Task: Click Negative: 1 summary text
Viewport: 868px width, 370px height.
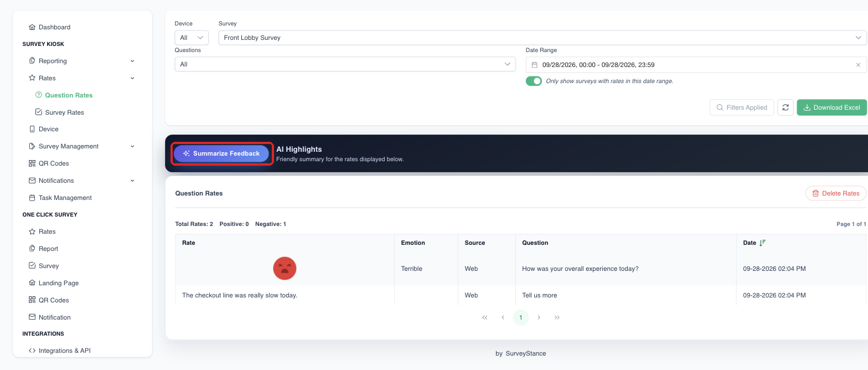Action: coord(271,224)
